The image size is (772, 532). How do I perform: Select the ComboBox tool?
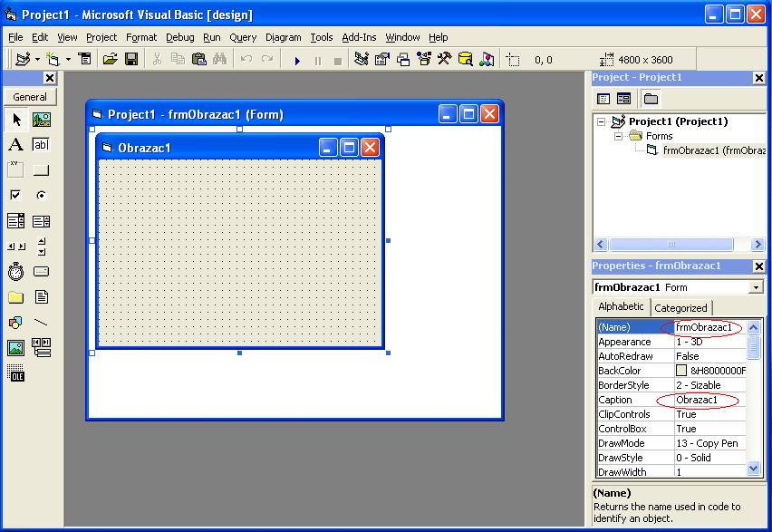coord(15,220)
